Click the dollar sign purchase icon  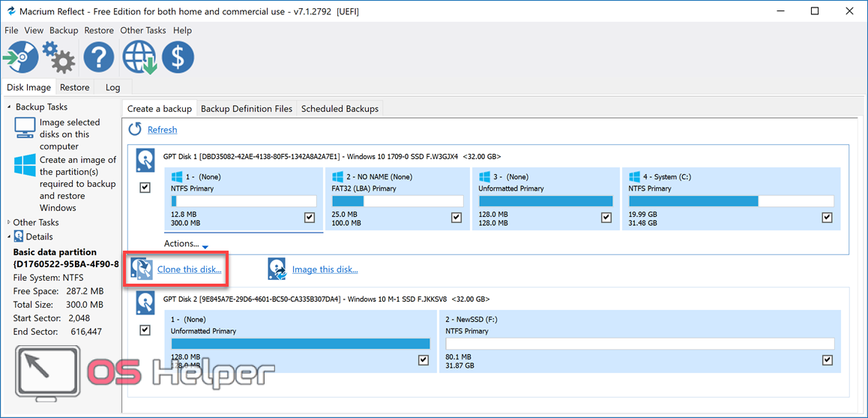click(x=178, y=57)
